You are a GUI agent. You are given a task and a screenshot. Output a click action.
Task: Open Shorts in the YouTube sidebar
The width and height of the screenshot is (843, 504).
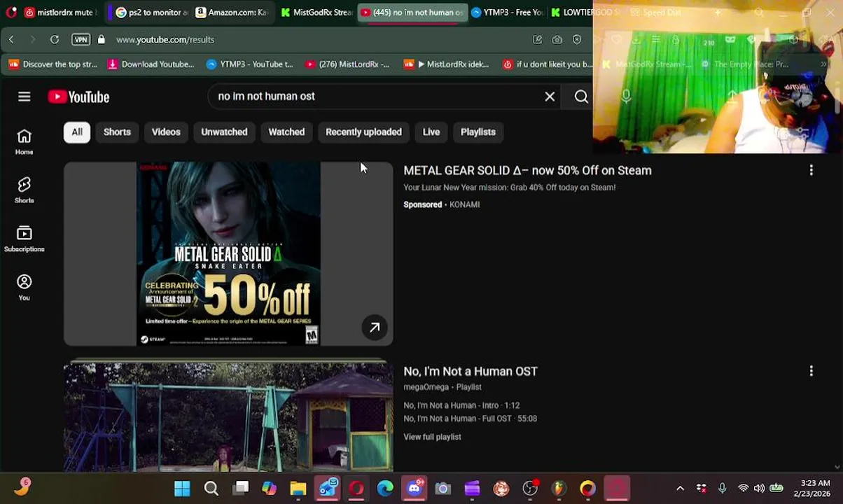(x=24, y=190)
